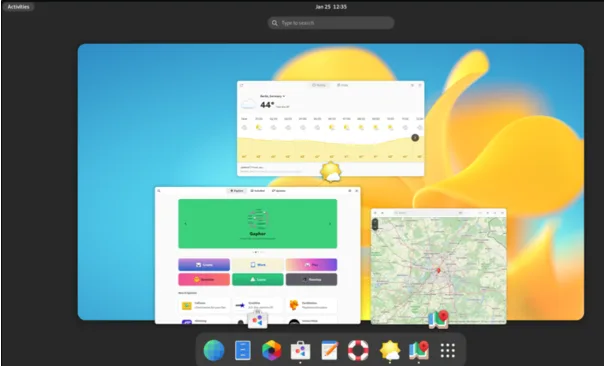
Task: Click the refresh icon in Weather window
Action: pyautogui.click(x=242, y=85)
